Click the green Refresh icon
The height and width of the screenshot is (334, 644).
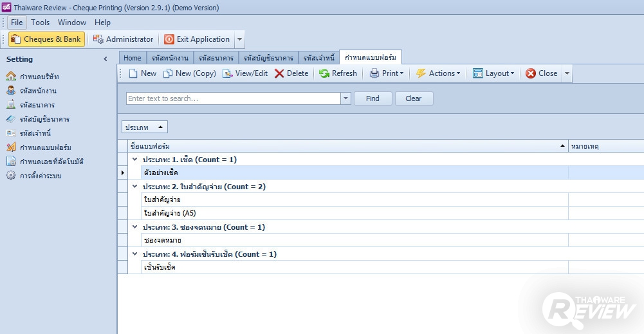(324, 73)
